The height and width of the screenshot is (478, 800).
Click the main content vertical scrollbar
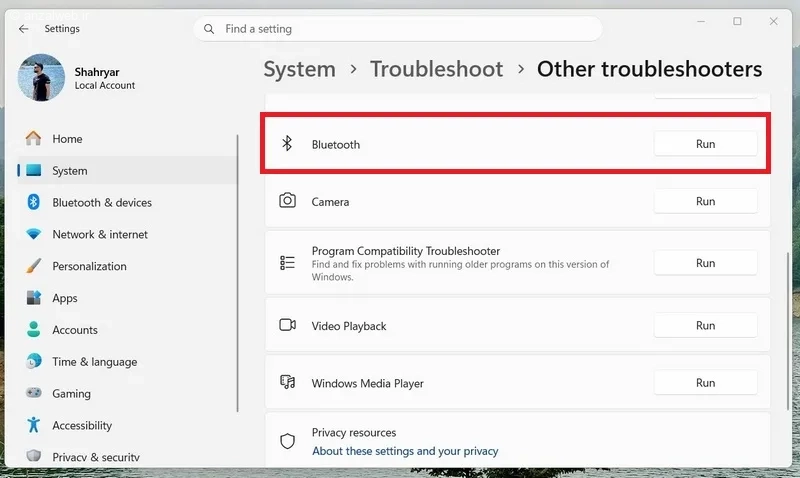(788, 331)
